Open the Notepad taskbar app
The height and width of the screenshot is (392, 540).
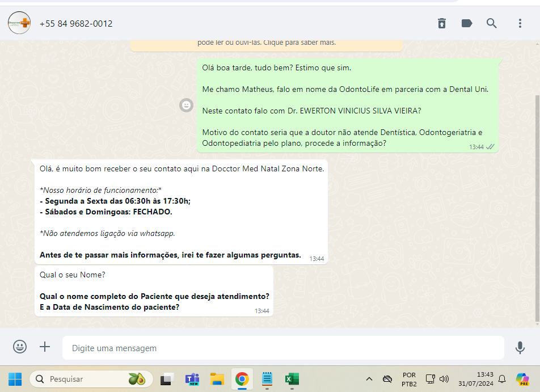pyautogui.click(x=267, y=379)
